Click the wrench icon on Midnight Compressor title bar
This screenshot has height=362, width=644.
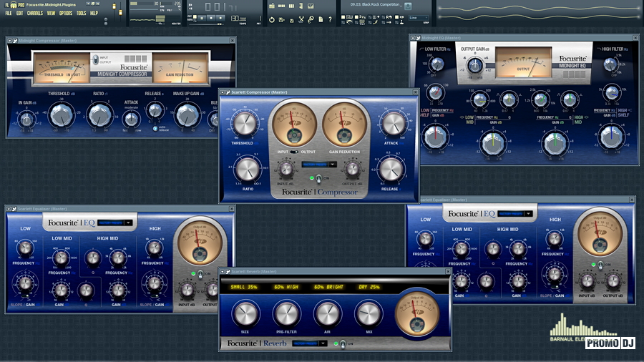point(15,41)
